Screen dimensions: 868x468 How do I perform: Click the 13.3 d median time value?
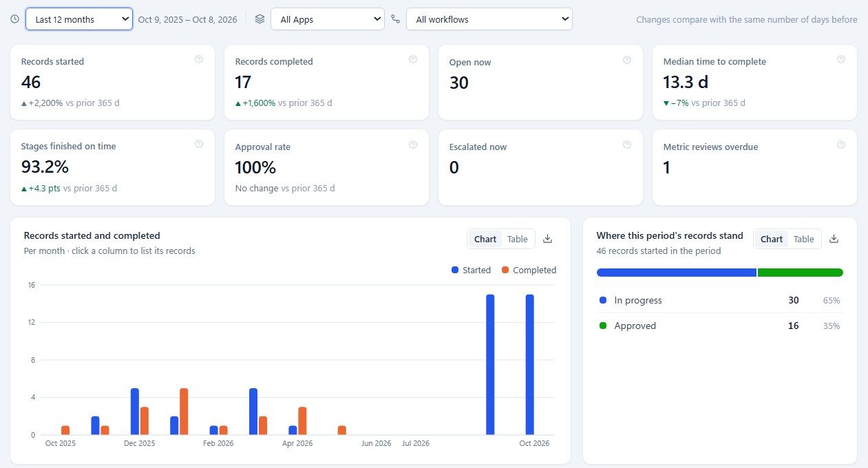click(x=686, y=82)
